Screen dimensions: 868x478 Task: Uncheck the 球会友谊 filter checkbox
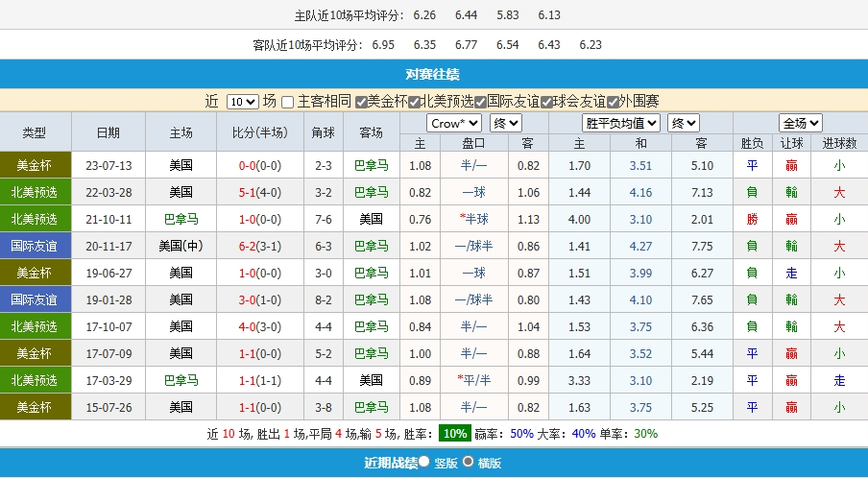(546, 102)
